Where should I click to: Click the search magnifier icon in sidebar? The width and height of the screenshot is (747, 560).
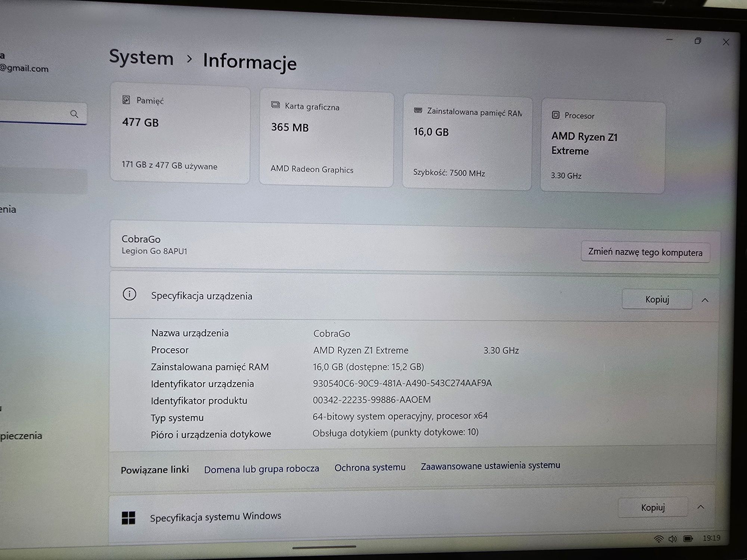tap(74, 114)
